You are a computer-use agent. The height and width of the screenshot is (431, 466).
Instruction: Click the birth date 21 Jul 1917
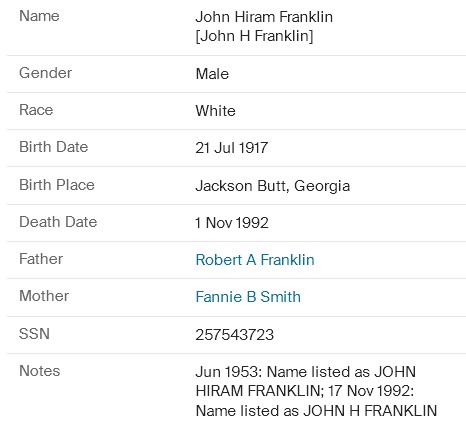(x=232, y=148)
